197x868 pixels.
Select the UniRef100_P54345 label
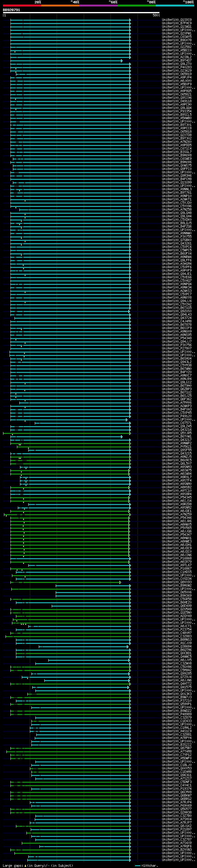point(177,497)
